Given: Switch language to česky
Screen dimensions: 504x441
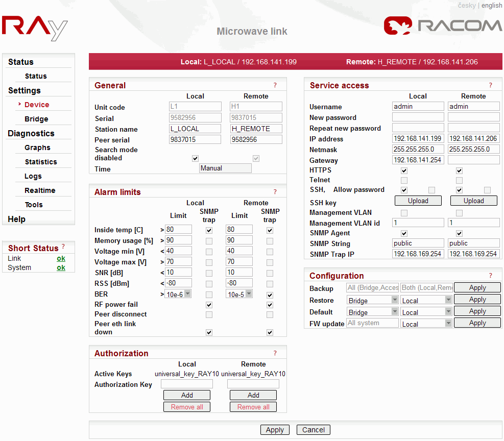Looking at the screenshot, I should [x=467, y=6].
